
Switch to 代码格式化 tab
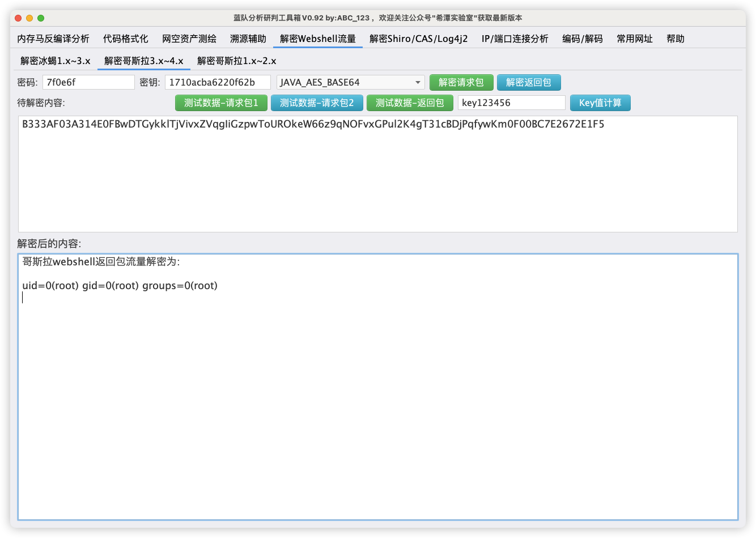click(126, 39)
